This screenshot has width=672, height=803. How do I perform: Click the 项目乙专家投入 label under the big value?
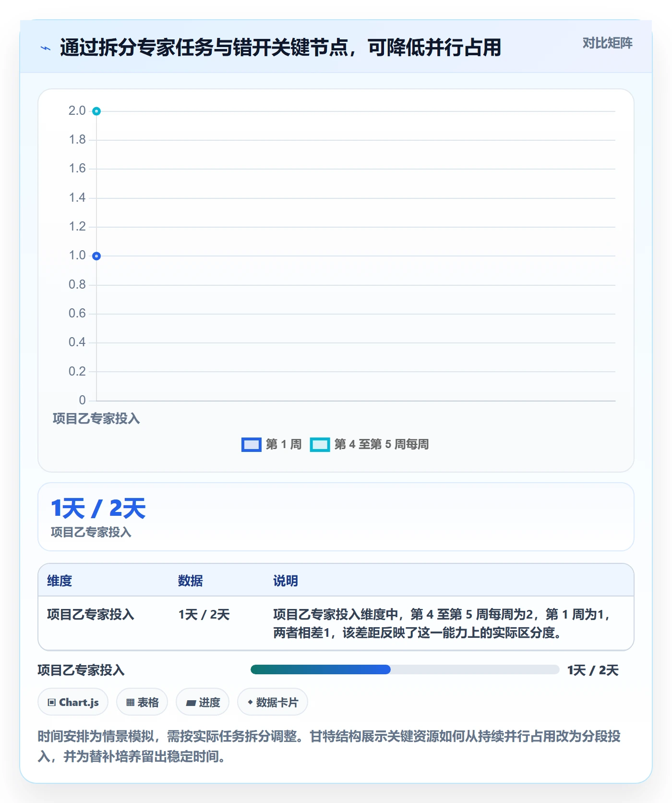[91, 532]
